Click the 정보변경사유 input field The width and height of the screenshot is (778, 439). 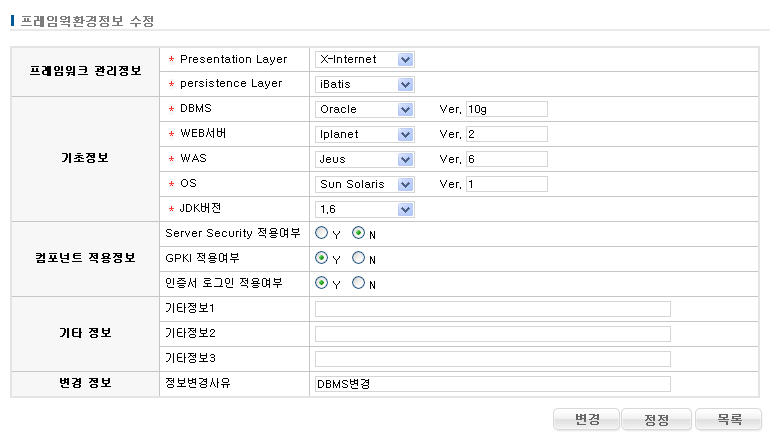(492, 384)
